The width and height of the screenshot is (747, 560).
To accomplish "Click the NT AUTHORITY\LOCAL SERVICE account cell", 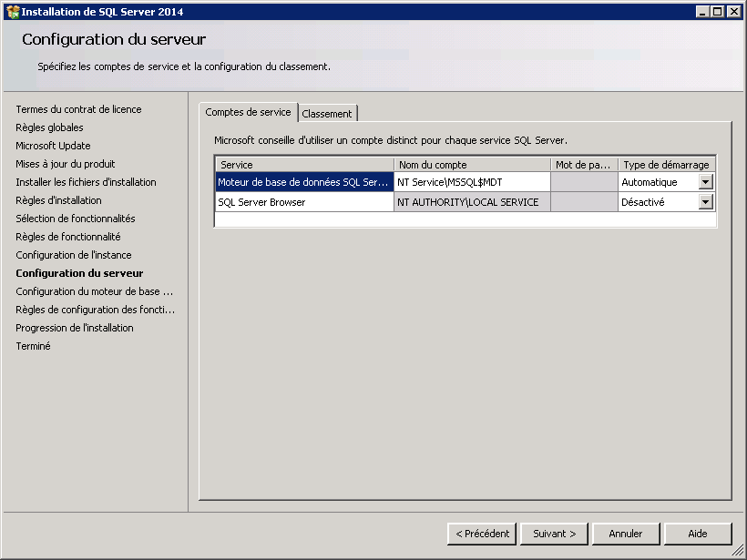I will pos(471,202).
